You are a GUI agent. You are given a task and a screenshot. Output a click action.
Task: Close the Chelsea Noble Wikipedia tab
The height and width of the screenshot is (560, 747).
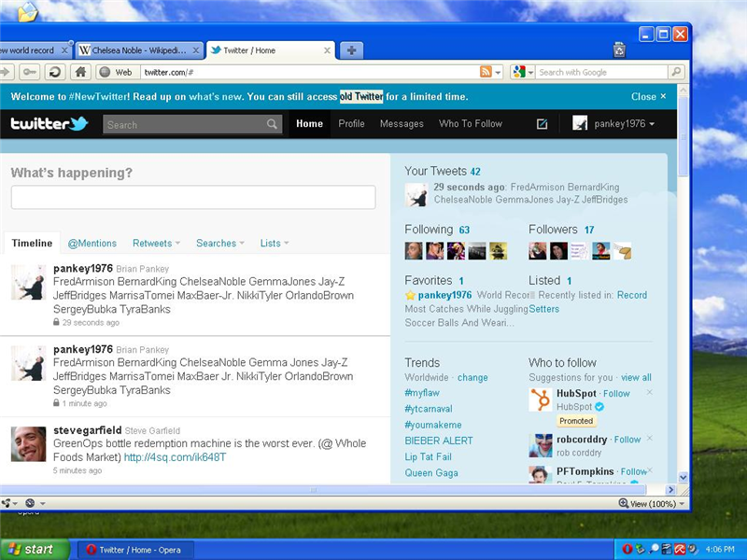point(196,50)
